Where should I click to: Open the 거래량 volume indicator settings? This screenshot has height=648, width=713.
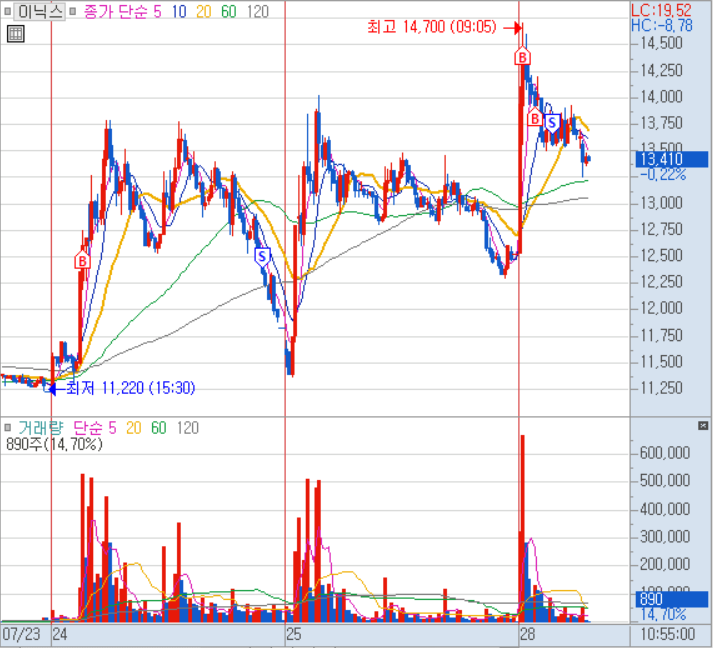click(39, 428)
